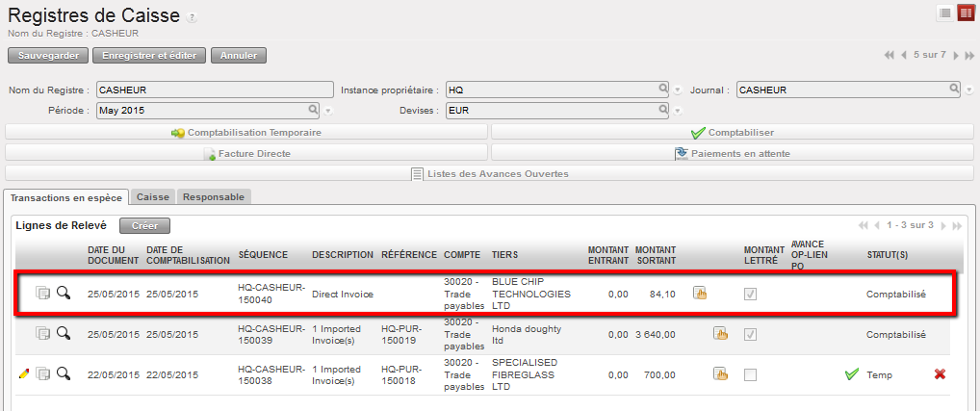980x411 pixels.
Task: Click help question mark beside Registres de Caisse
Action: point(193,17)
